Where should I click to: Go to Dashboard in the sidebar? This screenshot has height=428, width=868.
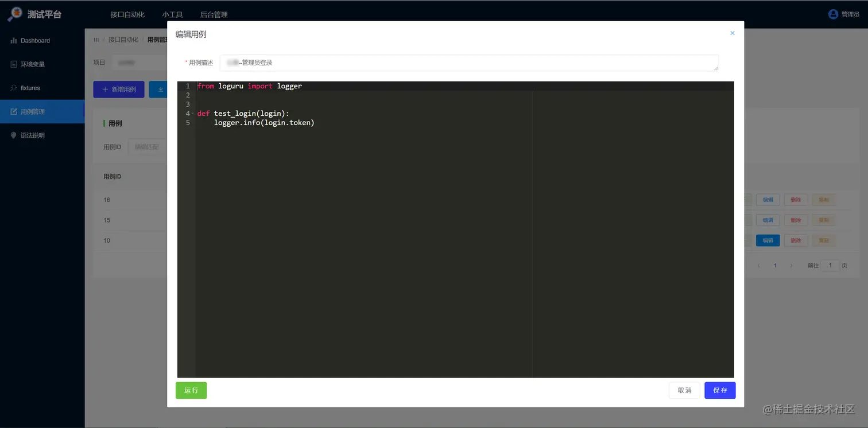(42, 41)
